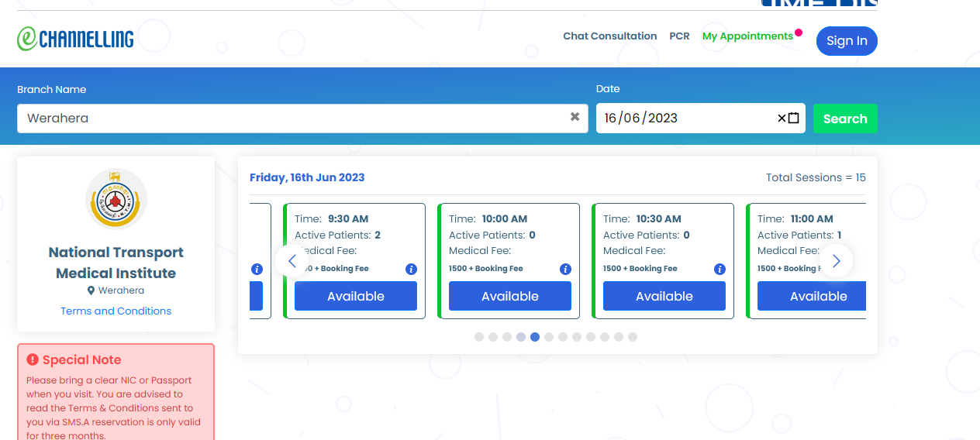
Task: Click the 'Branch Name' label
Action: 52,89
